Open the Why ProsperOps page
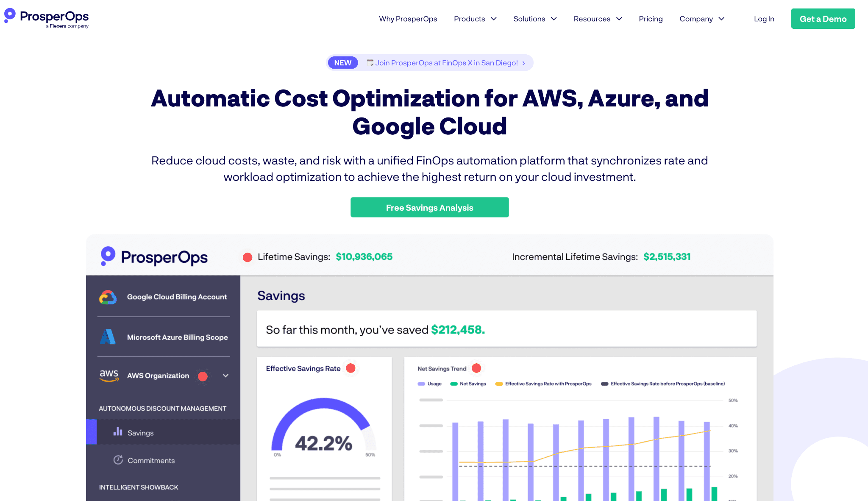The height and width of the screenshot is (501, 868). 408,19
